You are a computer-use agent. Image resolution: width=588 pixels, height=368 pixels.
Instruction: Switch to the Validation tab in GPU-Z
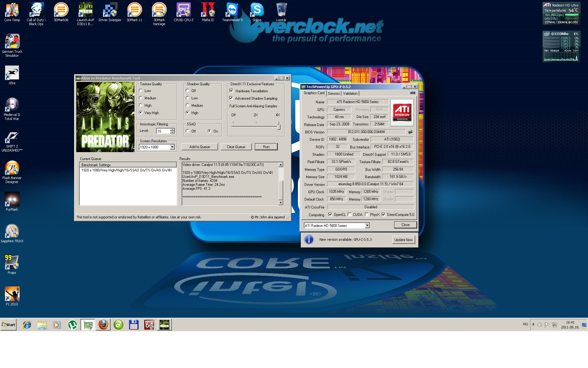pos(350,94)
